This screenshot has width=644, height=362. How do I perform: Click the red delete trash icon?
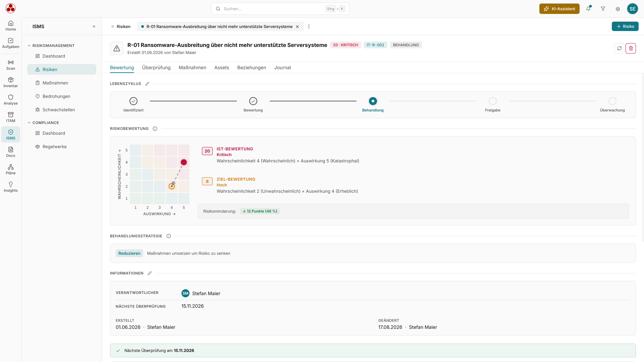point(631,48)
